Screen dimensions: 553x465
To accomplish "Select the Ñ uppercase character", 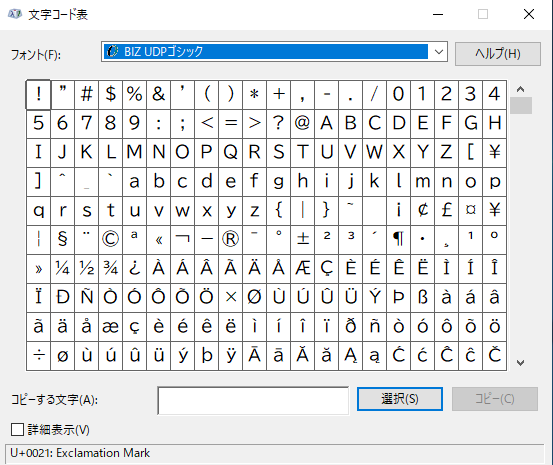I will click(87, 297).
